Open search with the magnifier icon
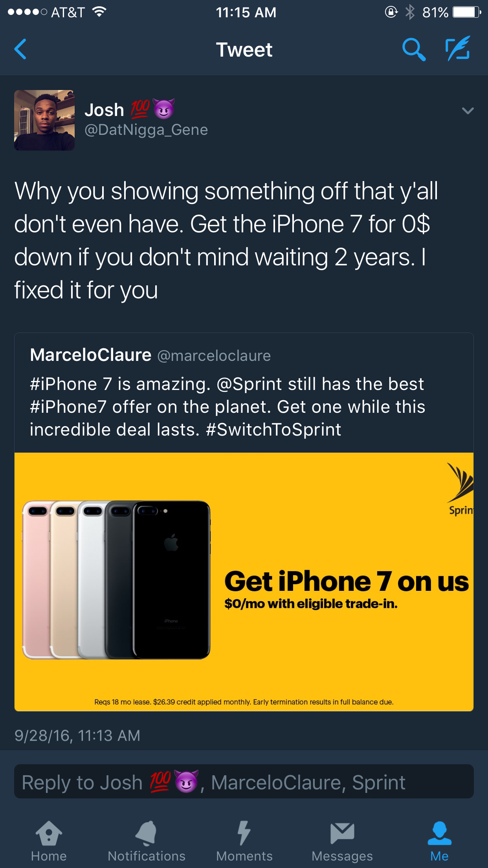This screenshot has width=488, height=868. pos(414,49)
